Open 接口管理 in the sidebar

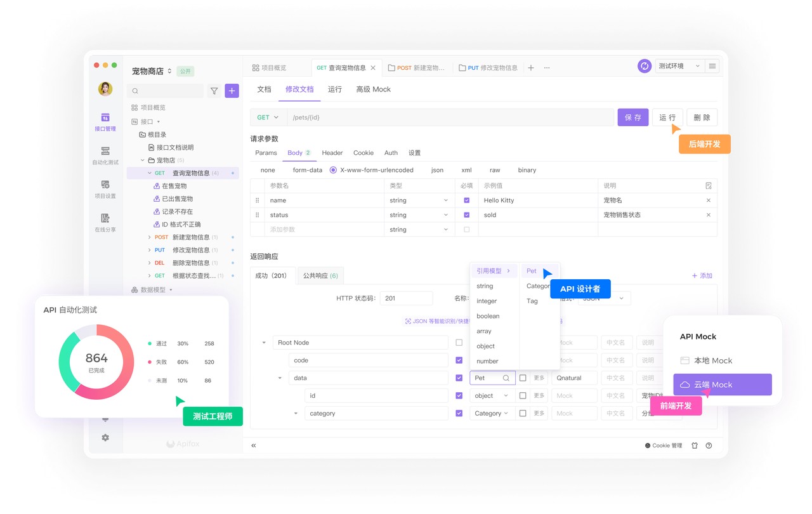tap(105, 122)
